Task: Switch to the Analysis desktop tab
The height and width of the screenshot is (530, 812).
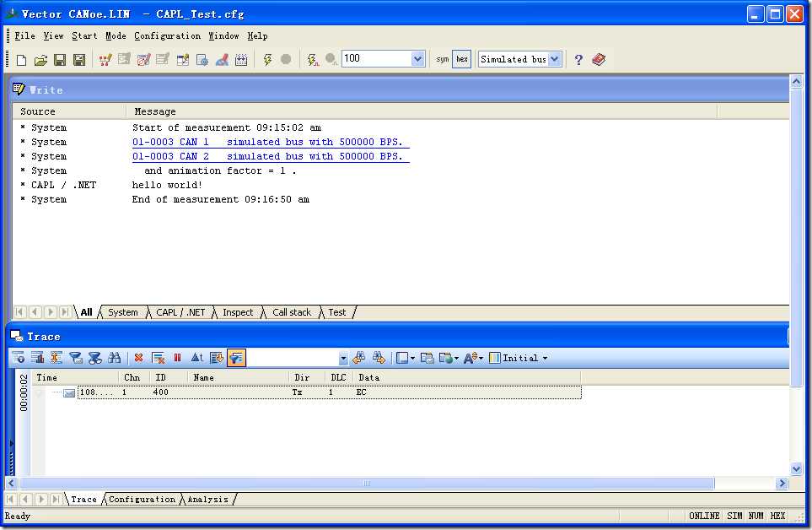Action: pyautogui.click(x=207, y=500)
